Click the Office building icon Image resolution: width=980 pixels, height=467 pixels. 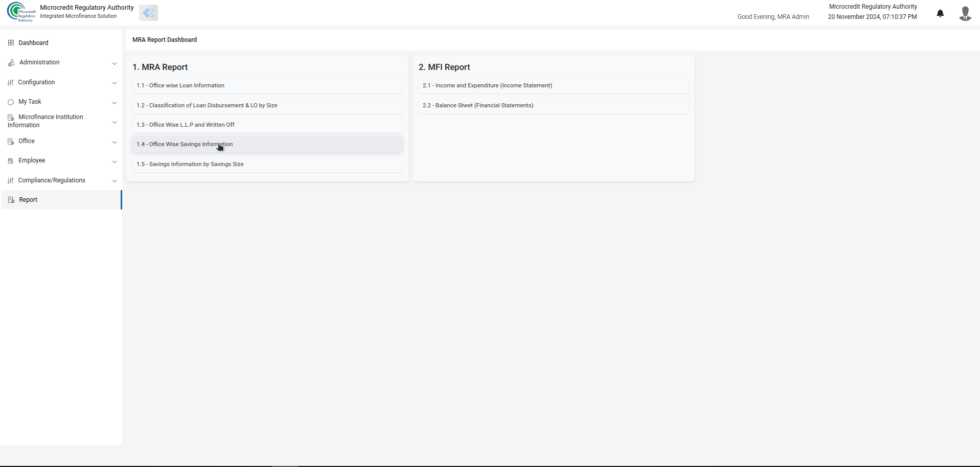point(11,142)
